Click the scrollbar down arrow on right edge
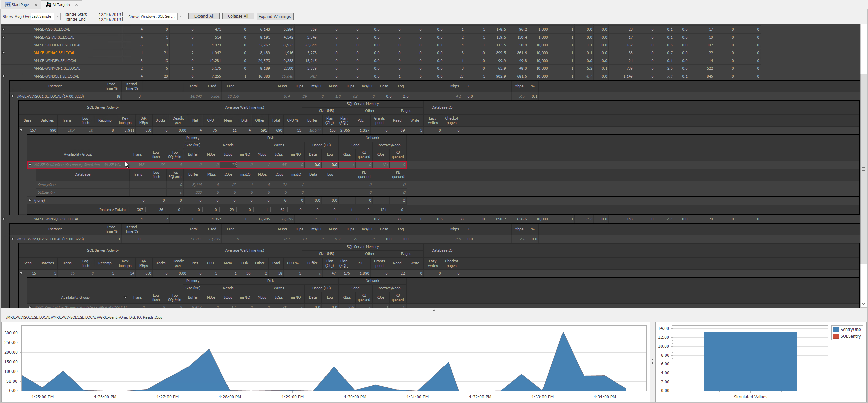 (863, 304)
